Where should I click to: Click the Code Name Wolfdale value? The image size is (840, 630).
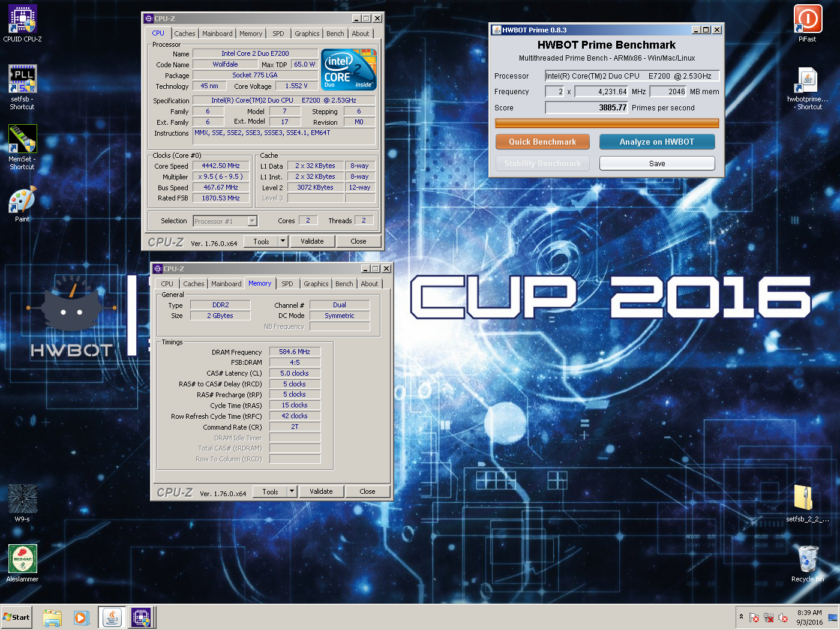click(x=225, y=64)
